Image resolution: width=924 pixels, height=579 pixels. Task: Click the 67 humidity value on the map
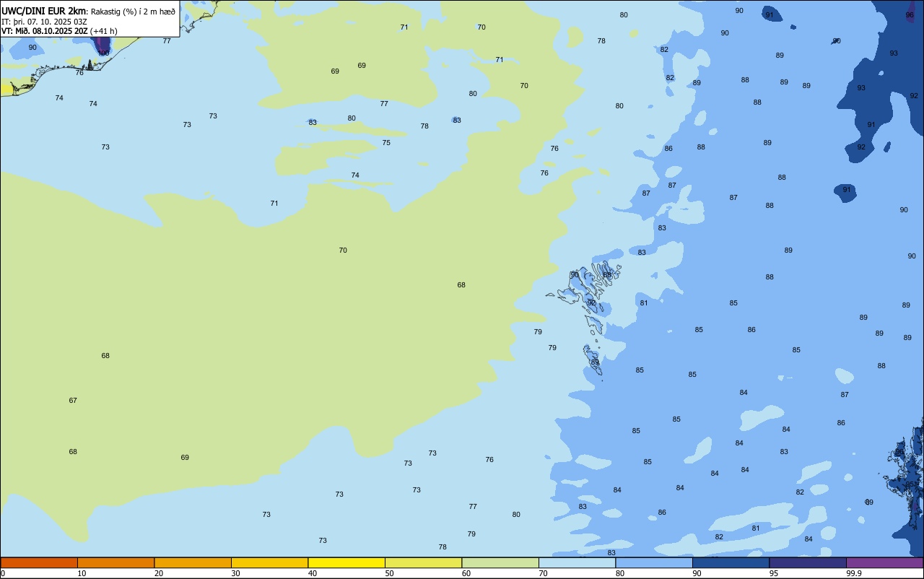point(73,400)
